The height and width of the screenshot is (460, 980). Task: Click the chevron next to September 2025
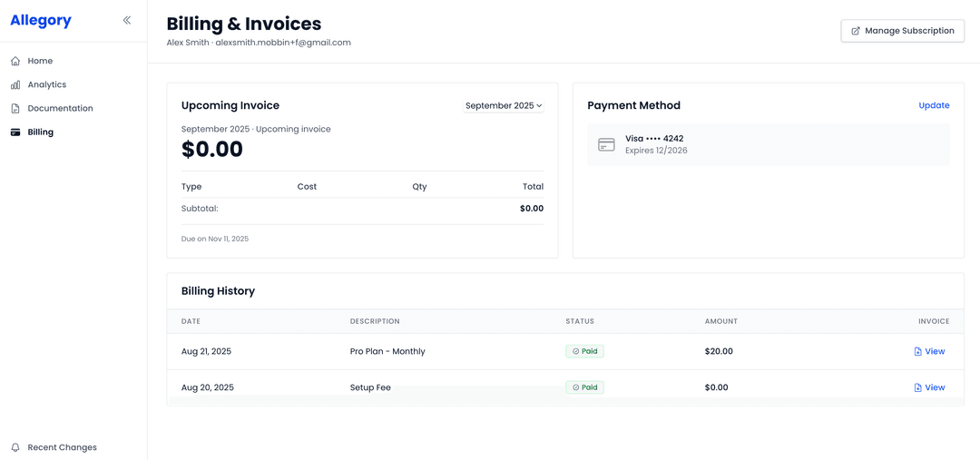point(539,106)
